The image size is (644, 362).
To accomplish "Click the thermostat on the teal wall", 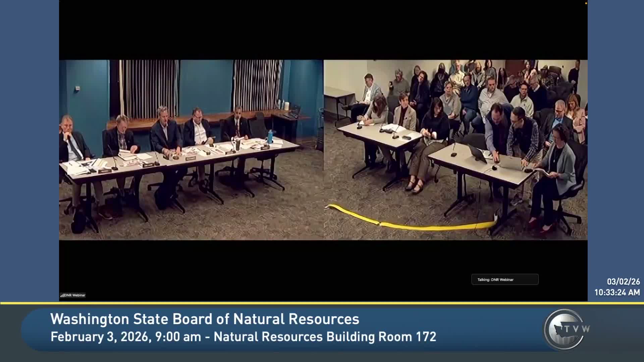I will point(77,89).
